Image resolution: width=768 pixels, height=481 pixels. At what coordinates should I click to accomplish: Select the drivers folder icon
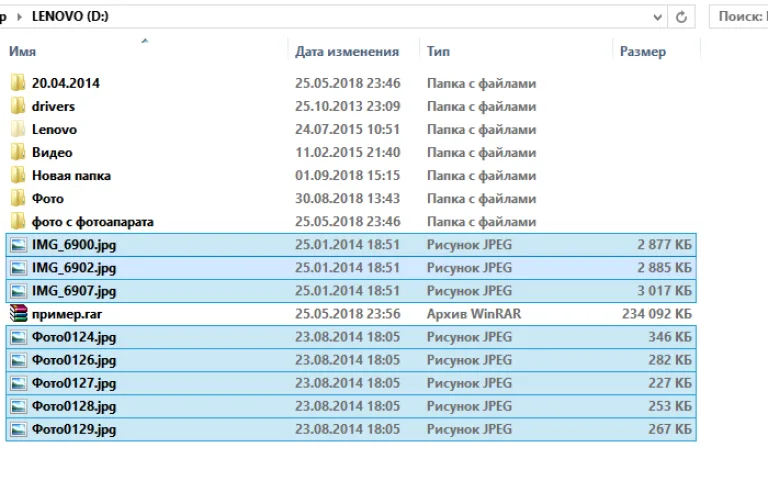(x=18, y=106)
